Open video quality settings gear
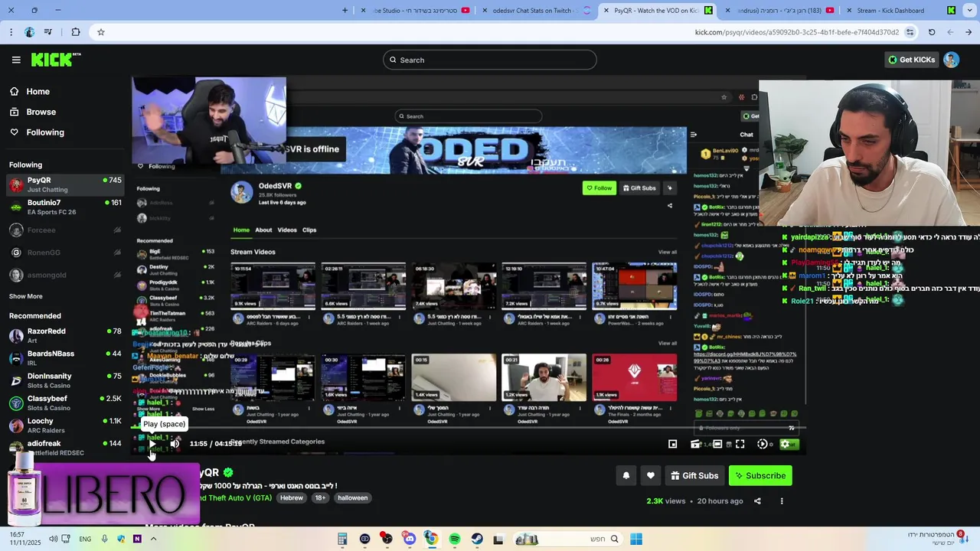Viewport: 980px width, 551px height. (x=785, y=444)
